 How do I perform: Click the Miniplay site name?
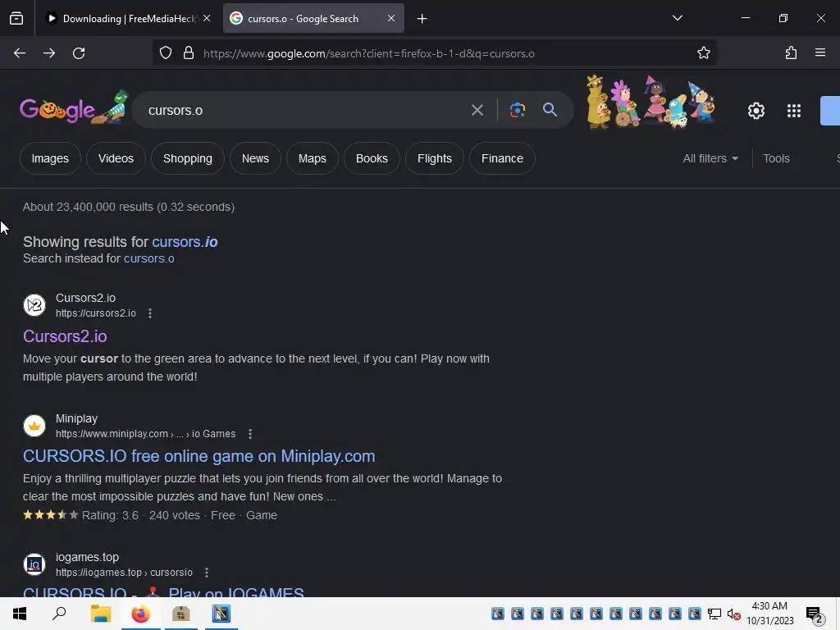click(x=76, y=419)
